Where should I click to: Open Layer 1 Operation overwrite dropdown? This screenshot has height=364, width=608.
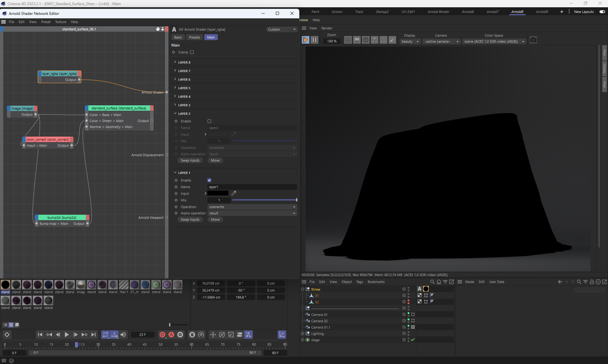(252, 207)
